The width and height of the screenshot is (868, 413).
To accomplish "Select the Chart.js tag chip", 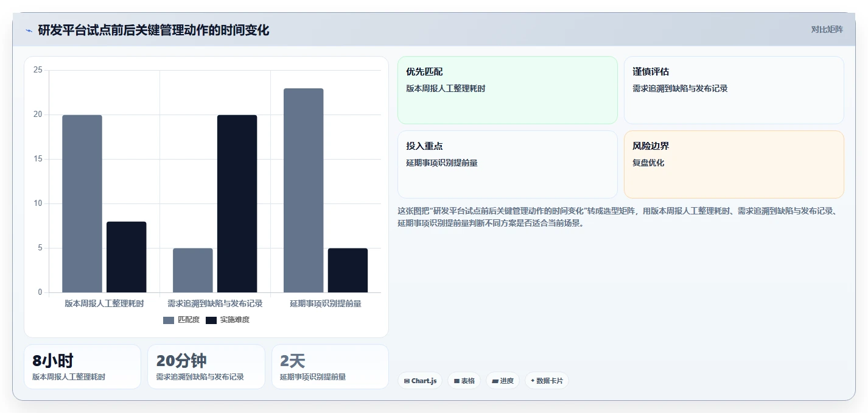I will pyautogui.click(x=420, y=381).
